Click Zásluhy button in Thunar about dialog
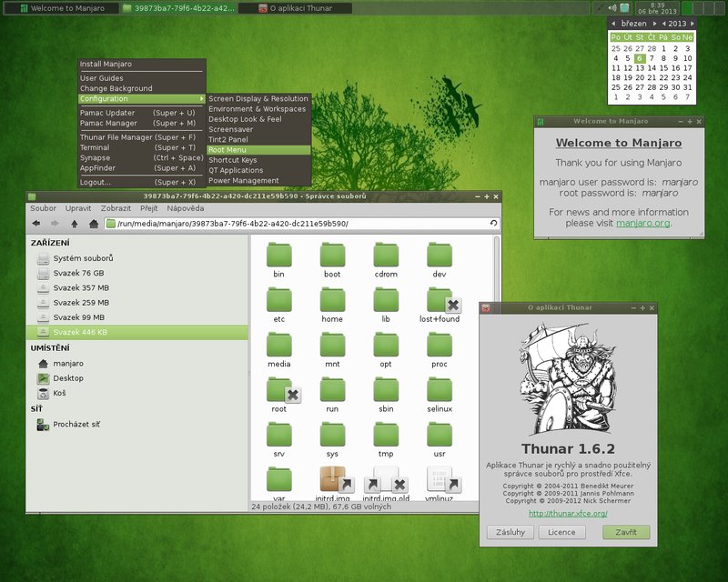 point(511,532)
